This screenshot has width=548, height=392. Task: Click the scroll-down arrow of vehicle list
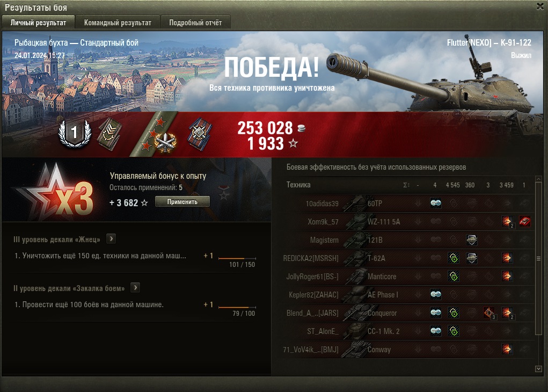pyautogui.click(x=538, y=368)
